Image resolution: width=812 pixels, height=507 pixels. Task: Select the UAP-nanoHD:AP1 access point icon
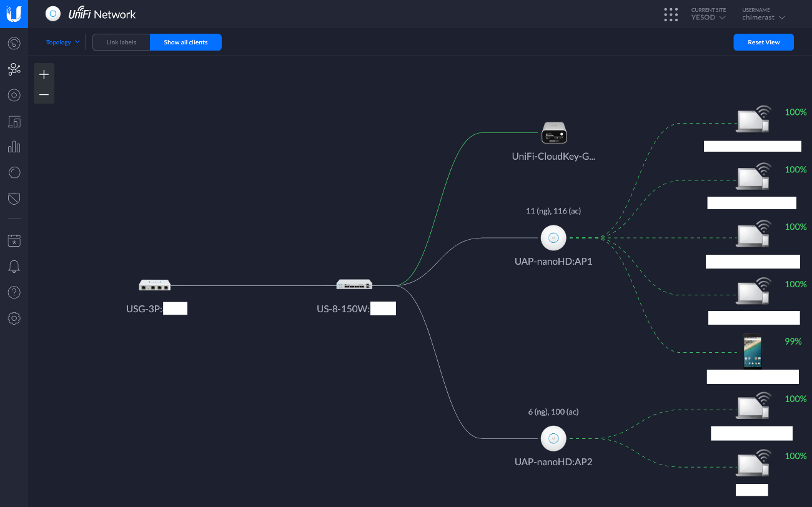tap(553, 237)
